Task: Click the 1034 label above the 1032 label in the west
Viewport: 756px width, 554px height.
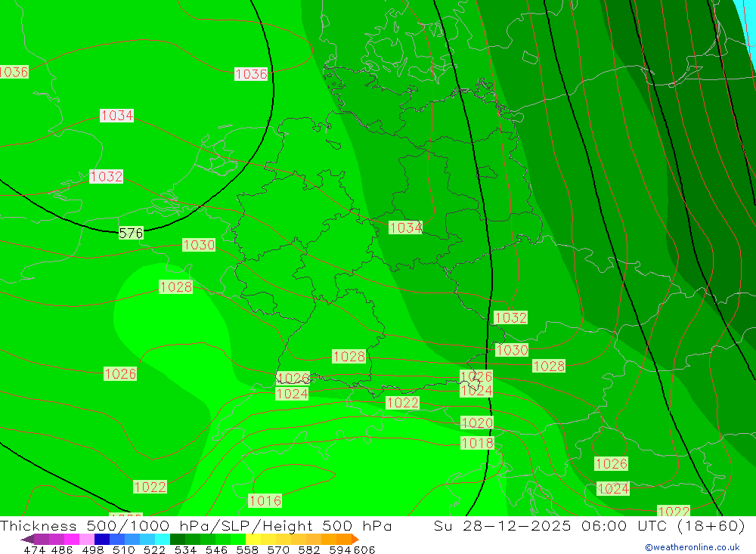Action: (x=116, y=115)
